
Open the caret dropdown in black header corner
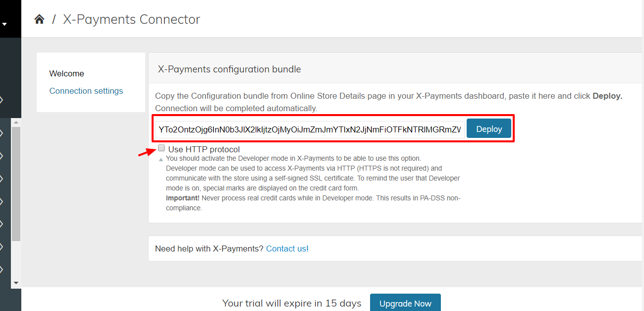[4, 23]
